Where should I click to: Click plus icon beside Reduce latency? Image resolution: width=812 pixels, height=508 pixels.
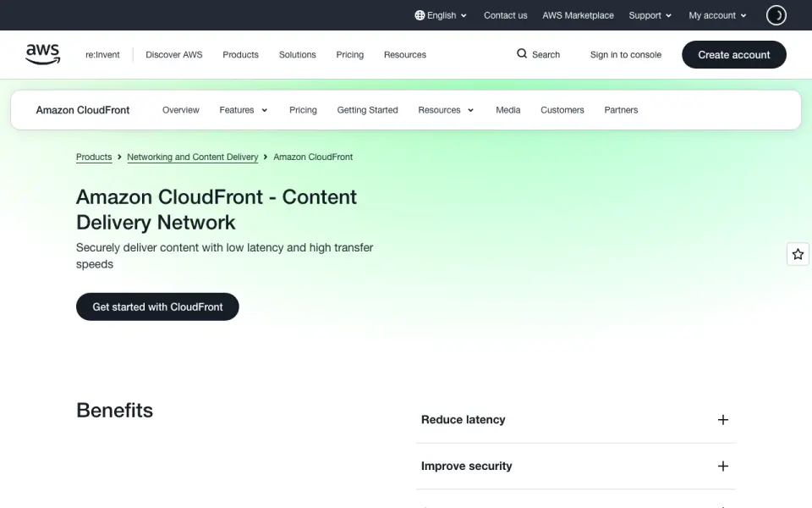tap(723, 420)
